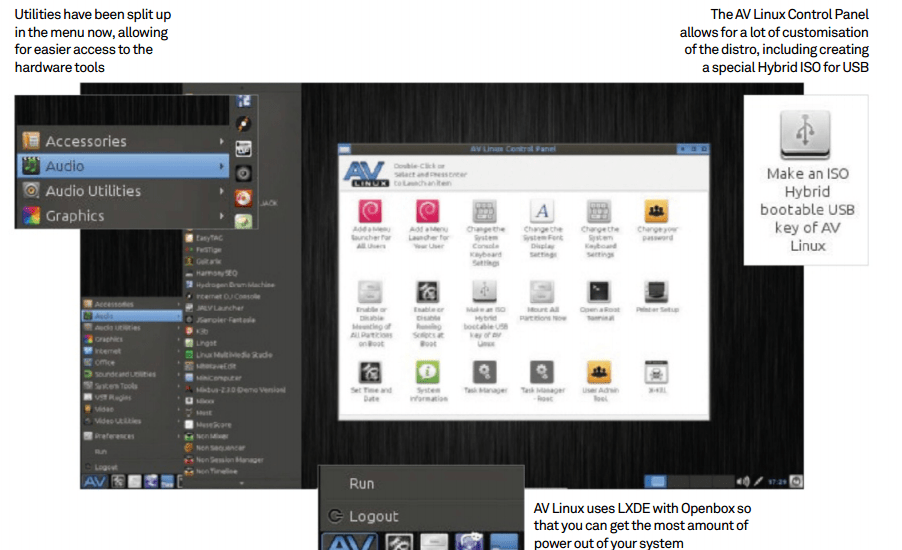Launch Internet DJ Console from the submenu
Viewport: 902px width, 550px height.
point(242,296)
